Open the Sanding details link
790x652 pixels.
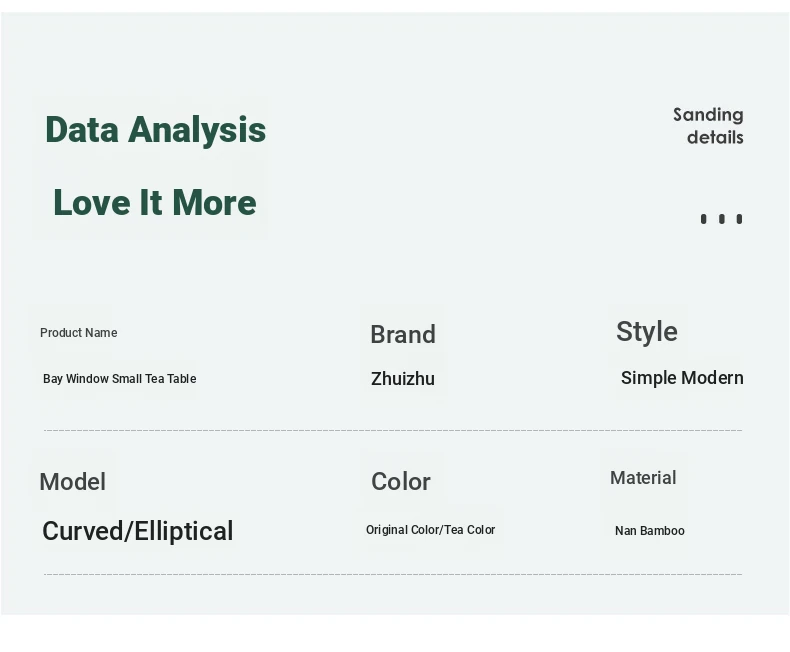[708, 126]
